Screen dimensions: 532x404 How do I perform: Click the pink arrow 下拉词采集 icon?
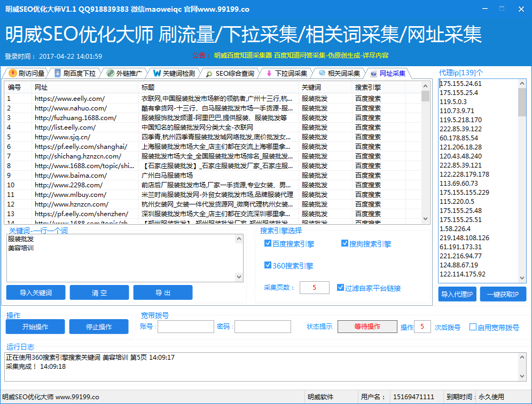[269, 74]
